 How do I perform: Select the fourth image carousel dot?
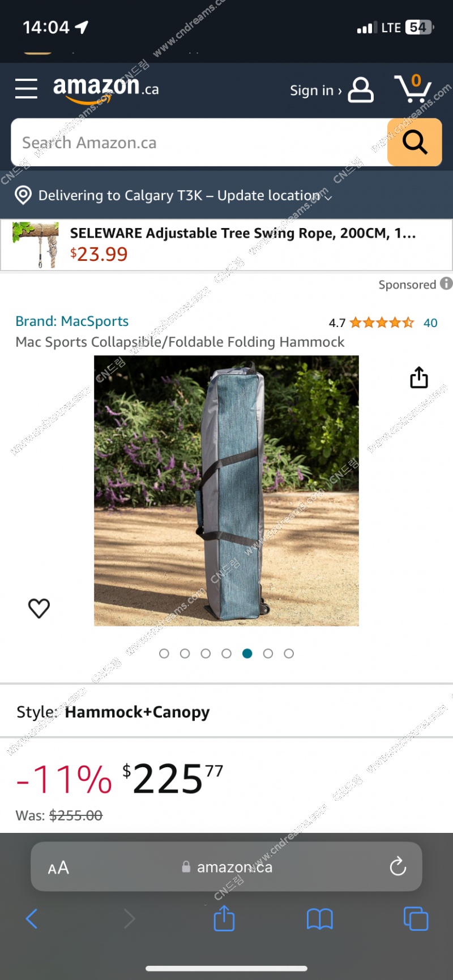tap(226, 654)
